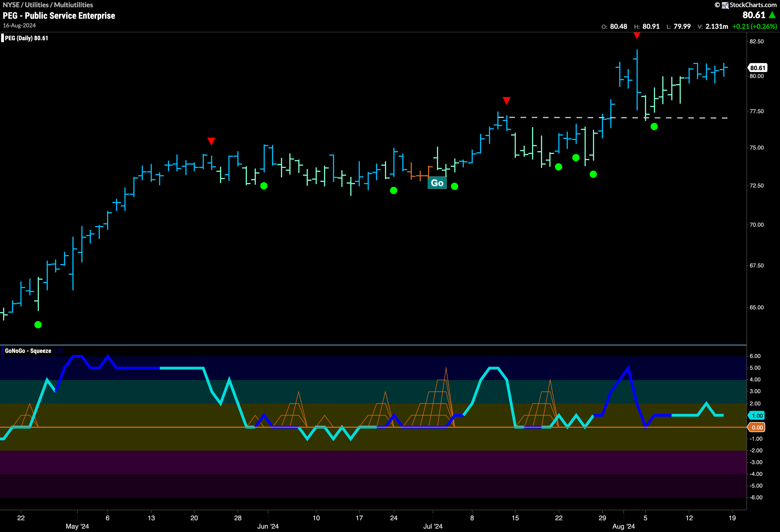Click the 'GoNoGo - Squeeze' panel label

[x=28, y=351]
